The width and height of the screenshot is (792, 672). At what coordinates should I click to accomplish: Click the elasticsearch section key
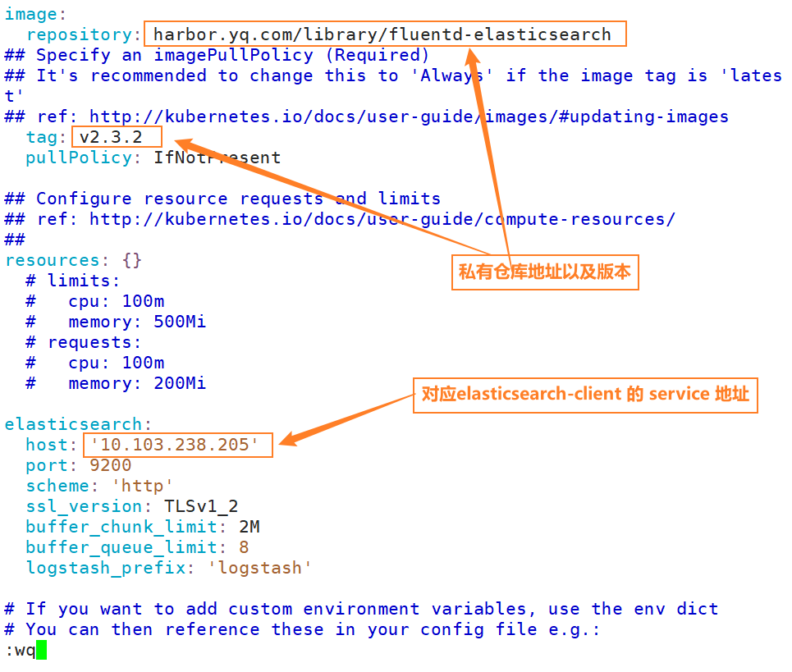click(74, 424)
